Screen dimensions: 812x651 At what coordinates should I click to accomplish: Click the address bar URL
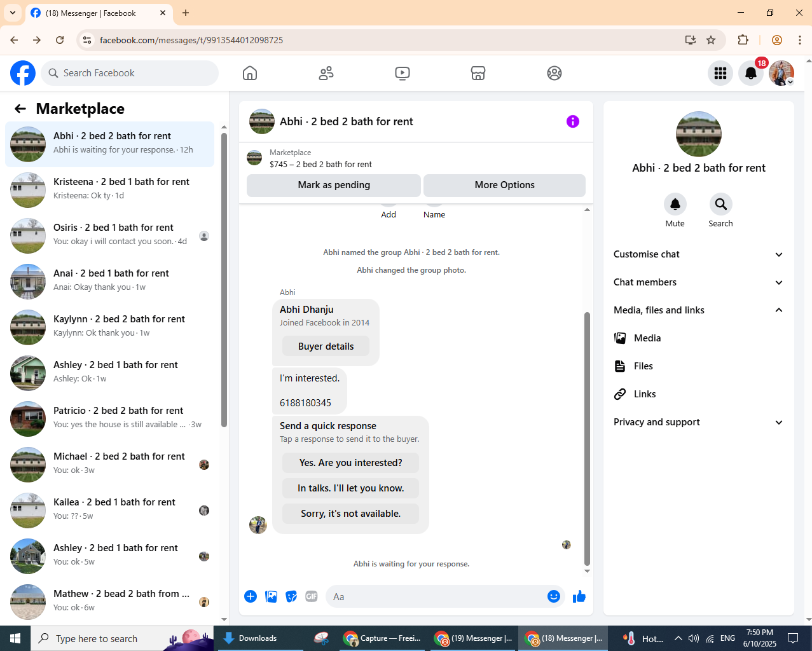pyautogui.click(x=191, y=40)
